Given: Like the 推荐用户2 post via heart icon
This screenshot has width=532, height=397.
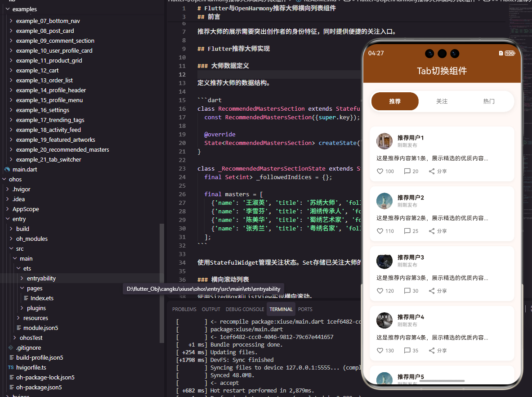Looking at the screenshot, I should (x=380, y=231).
